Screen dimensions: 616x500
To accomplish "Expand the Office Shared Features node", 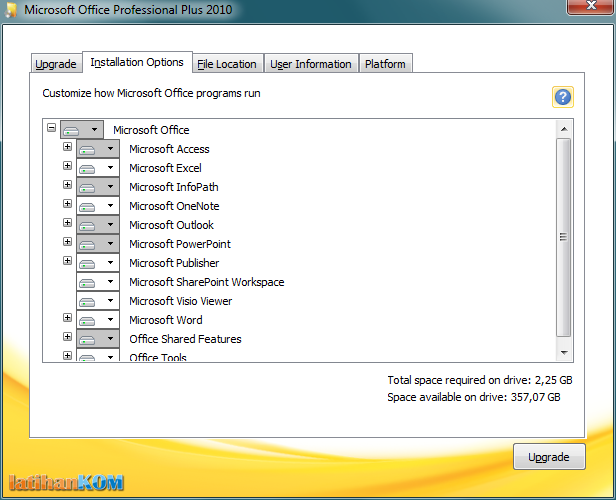I will (x=68, y=337).
